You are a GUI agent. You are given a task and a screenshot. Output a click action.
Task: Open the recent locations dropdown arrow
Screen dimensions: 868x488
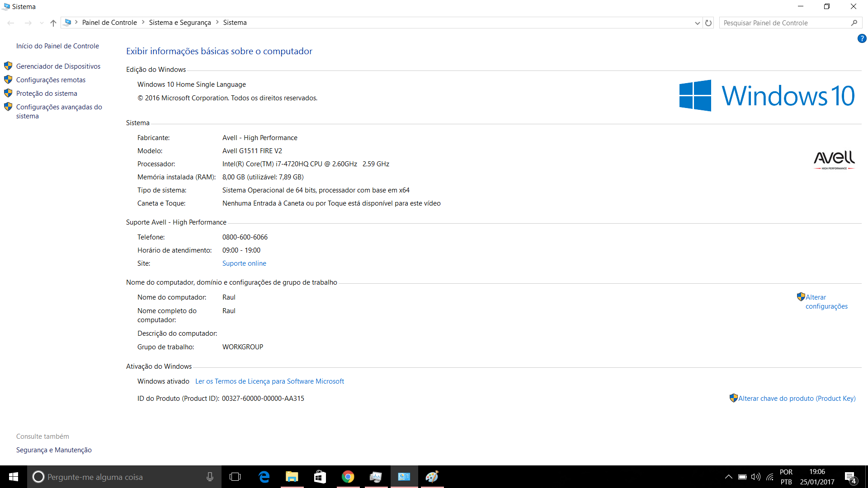42,23
